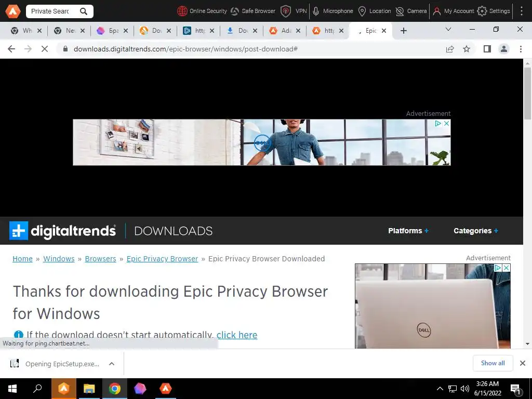Image resolution: width=532 pixels, height=399 pixels.
Task: Open the Windows Start menu
Action: (x=12, y=389)
